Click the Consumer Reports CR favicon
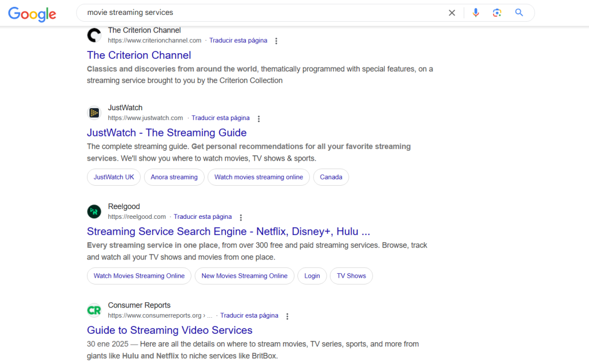This screenshot has width=589, height=364. click(x=94, y=310)
